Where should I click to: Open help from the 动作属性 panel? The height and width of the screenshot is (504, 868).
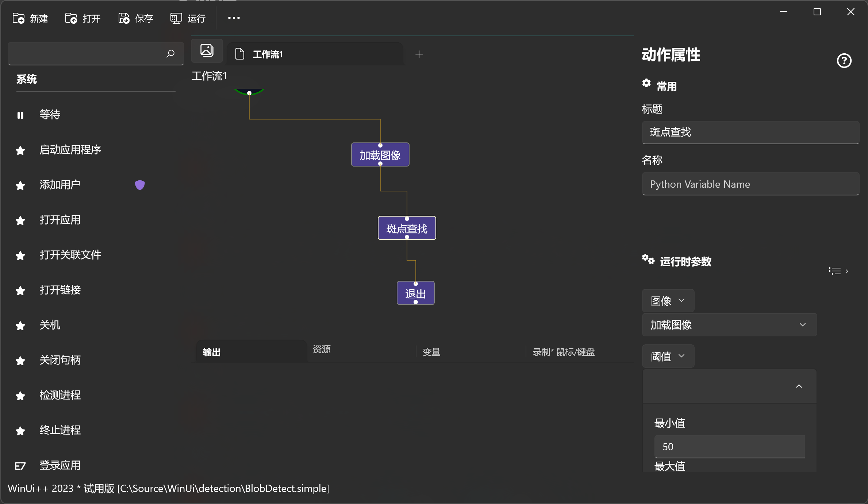[844, 61]
